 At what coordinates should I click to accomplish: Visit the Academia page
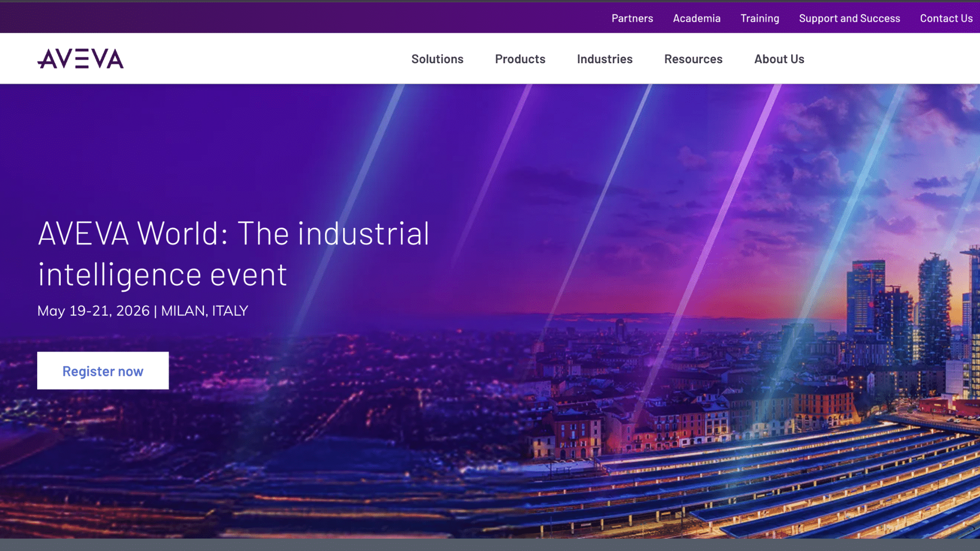(x=697, y=18)
